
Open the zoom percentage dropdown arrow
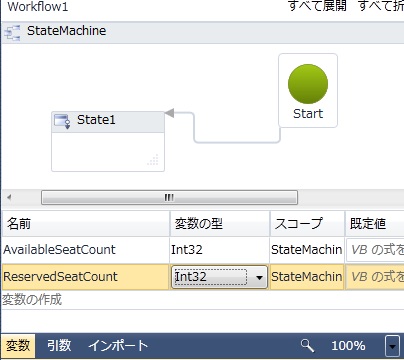[x=392, y=346]
